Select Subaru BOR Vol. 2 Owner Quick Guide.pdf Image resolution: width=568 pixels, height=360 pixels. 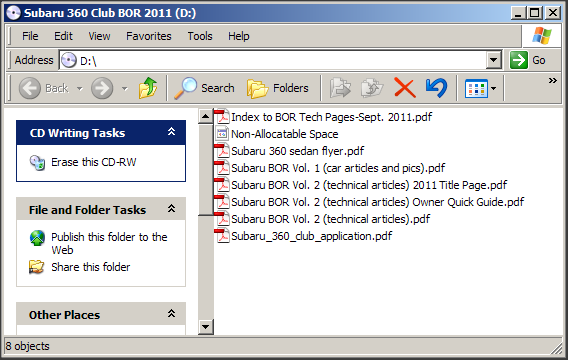click(377, 202)
